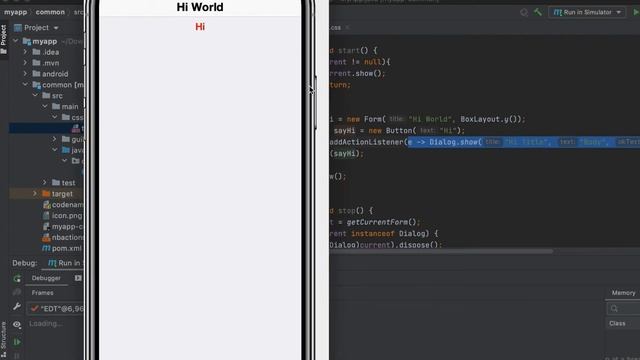Select the "EDT"@6,96 thread entry
The image size is (640, 360).
point(56,309)
